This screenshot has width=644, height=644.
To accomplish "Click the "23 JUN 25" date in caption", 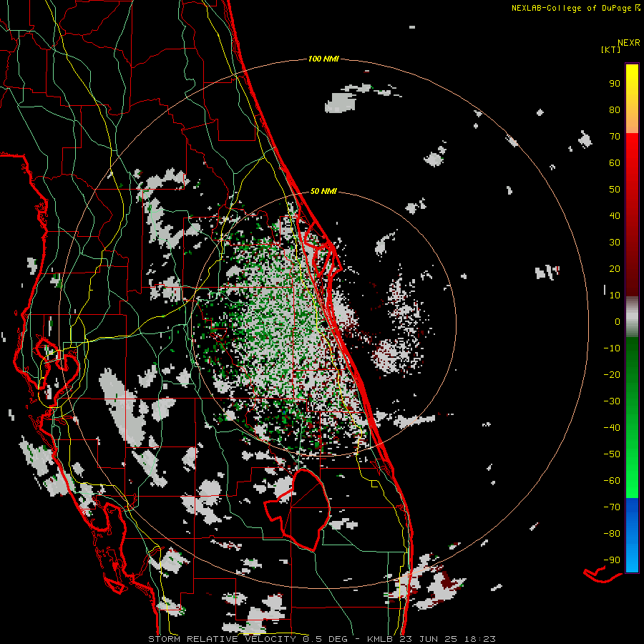I will coord(429,639).
